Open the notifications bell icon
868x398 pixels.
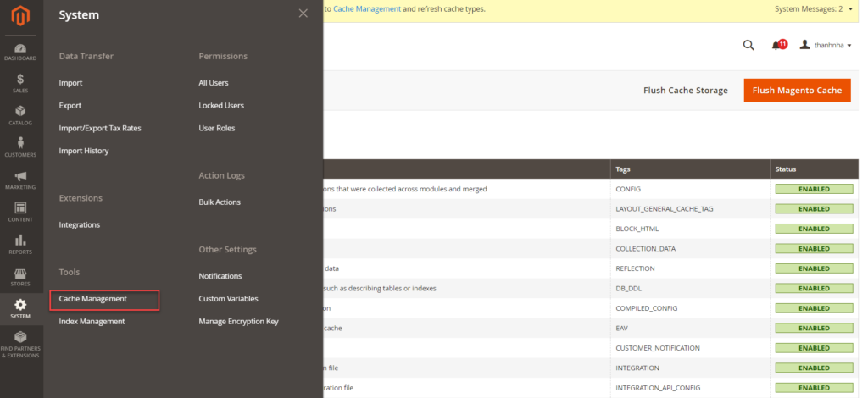(x=778, y=45)
